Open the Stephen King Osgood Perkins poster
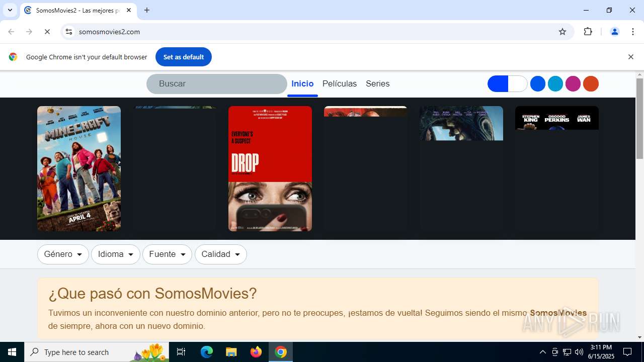The width and height of the screenshot is (644, 362). pyautogui.click(x=557, y=168)
